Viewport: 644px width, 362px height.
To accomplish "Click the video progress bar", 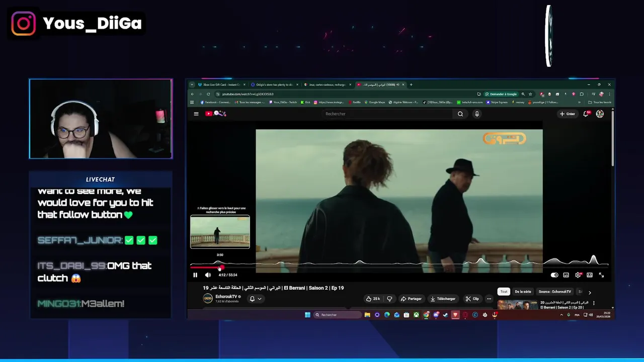I will pyautogui.click(x=399, y=267).
